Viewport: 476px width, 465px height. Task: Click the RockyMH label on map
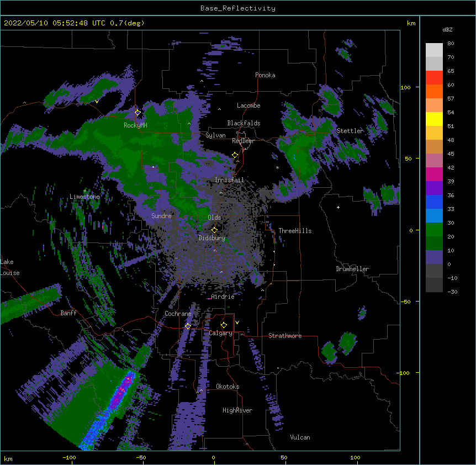135,125
